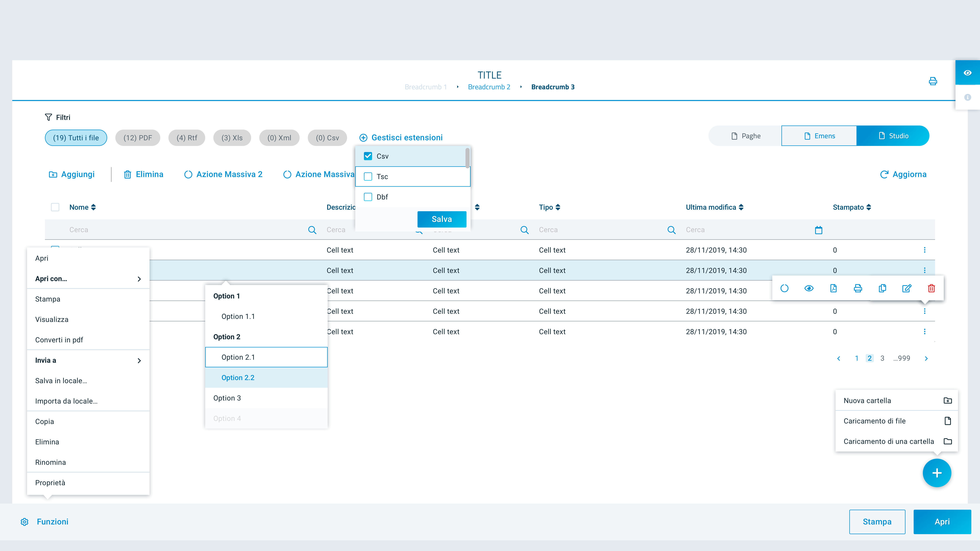The image size is (980, 551).
Task: Toggle the eye visibility panel tab
Action: [x=967, y=73]
